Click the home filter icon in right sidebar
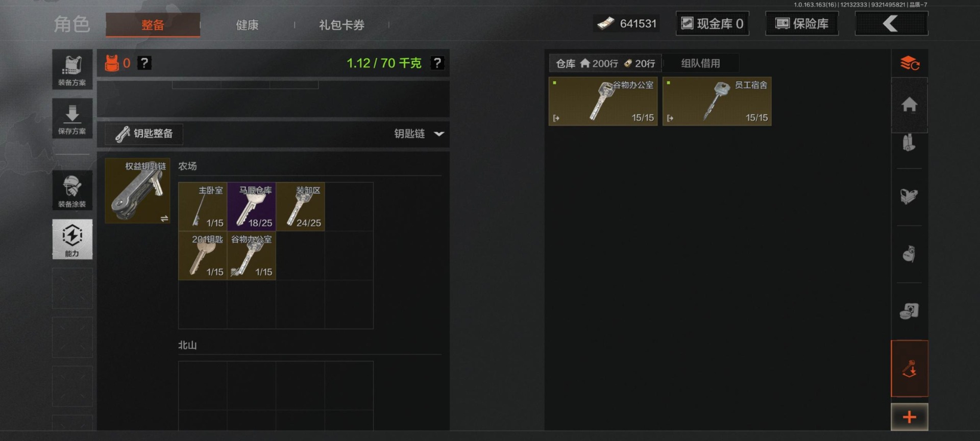Viewport: 980px width, 441px height. pyautogui.click(x=909, y=105)
